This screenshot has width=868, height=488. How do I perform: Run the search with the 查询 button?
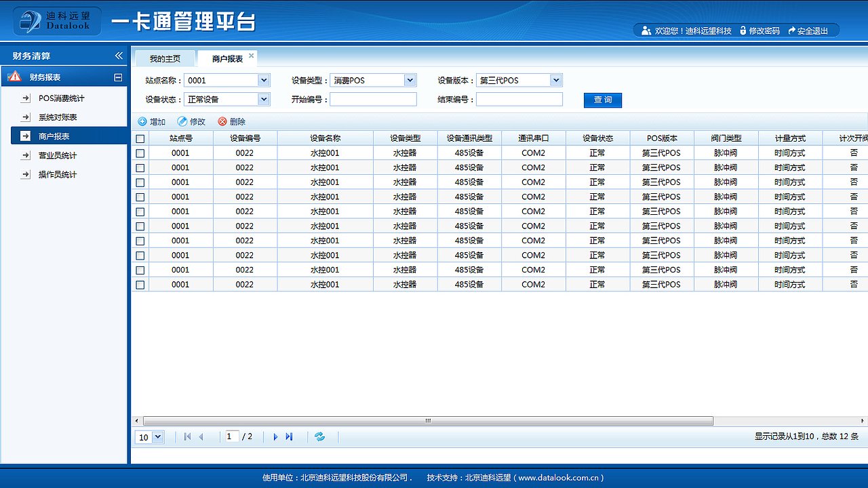click(x=603, y=100)
